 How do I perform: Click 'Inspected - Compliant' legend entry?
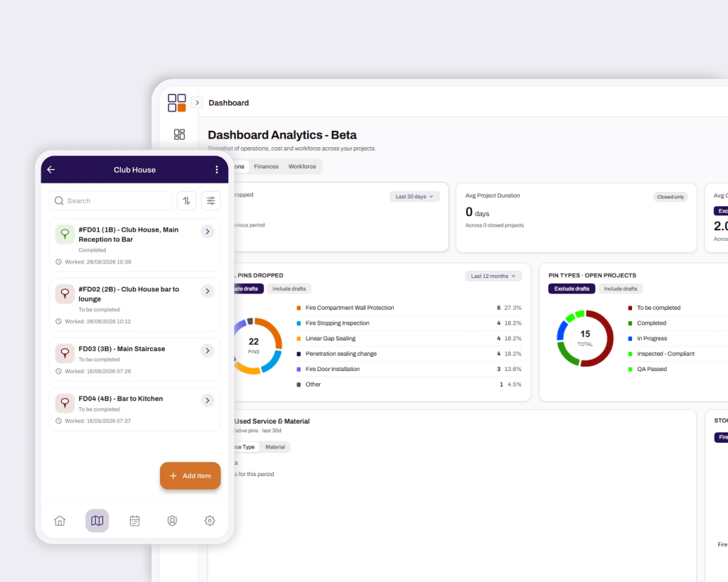(665, 354)
